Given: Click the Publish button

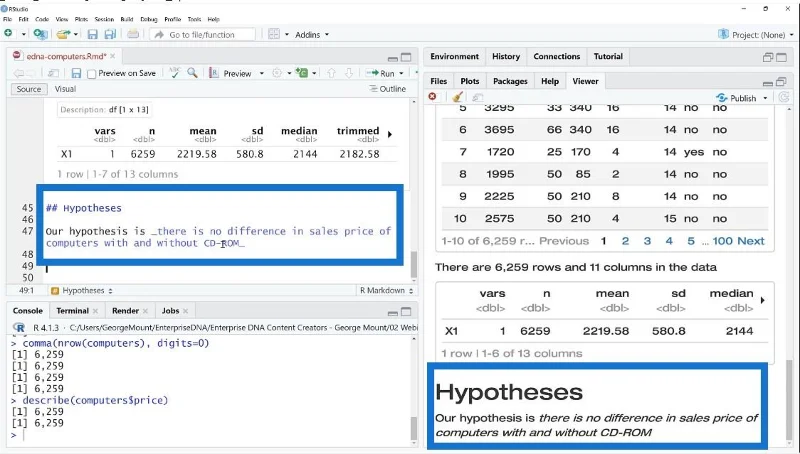Looking at the screenshot, I should [736, 98].
